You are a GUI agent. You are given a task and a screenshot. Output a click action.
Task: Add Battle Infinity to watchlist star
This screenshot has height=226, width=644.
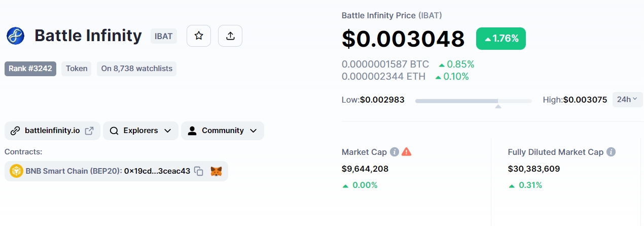point(199,36)
